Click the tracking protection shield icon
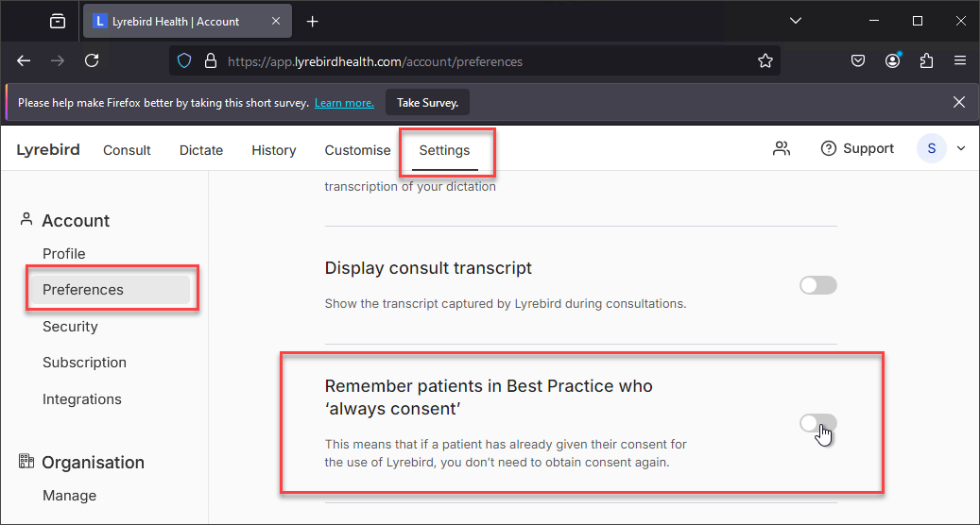This screenshot has height=525, width=980. pyautogui.click(x=183, y=61)
